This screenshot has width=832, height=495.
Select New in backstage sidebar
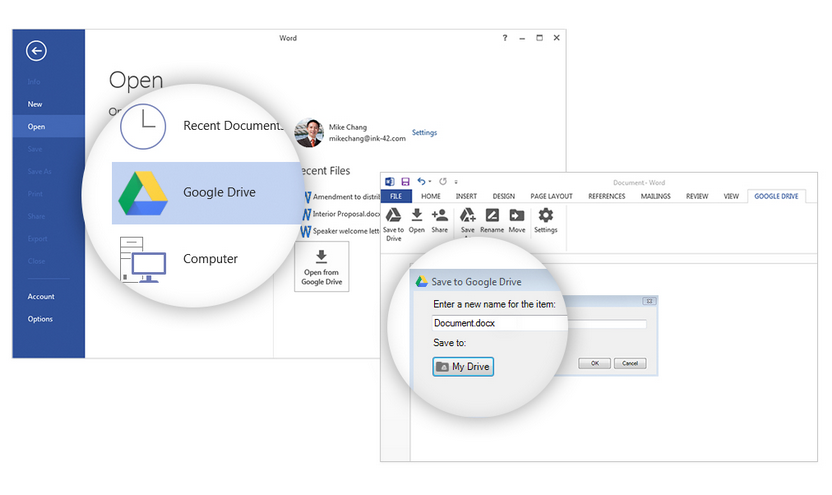point(35,105)
